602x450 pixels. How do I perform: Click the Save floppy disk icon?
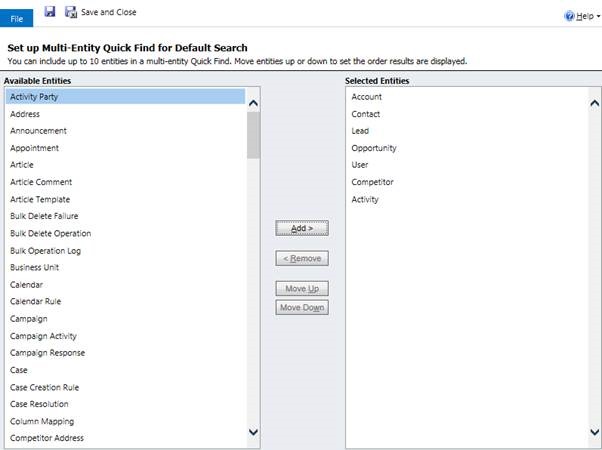coord(50,12)
